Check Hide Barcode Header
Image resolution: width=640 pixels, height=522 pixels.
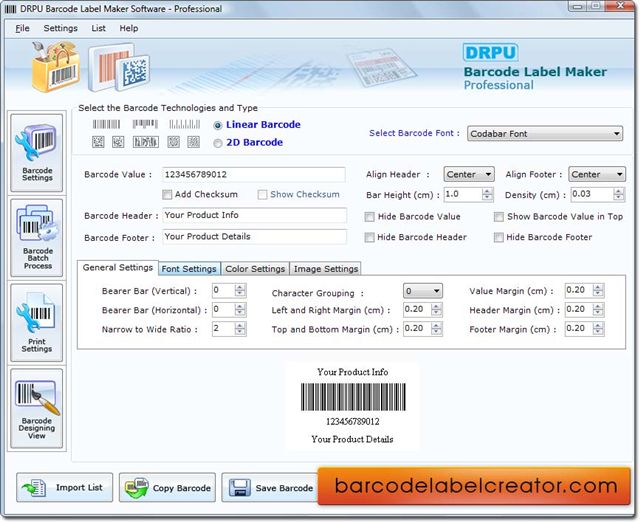(369, 237)
